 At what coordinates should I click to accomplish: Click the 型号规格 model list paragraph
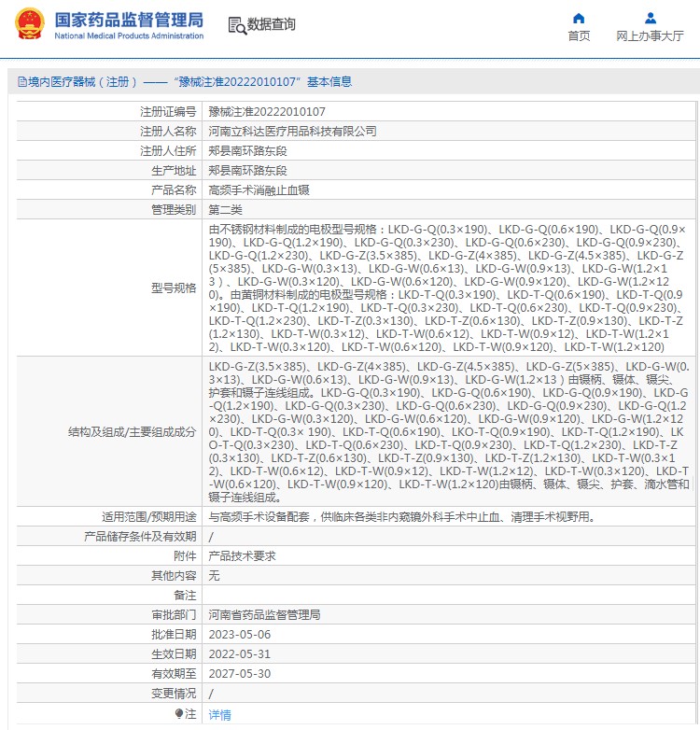coord(447,288)
